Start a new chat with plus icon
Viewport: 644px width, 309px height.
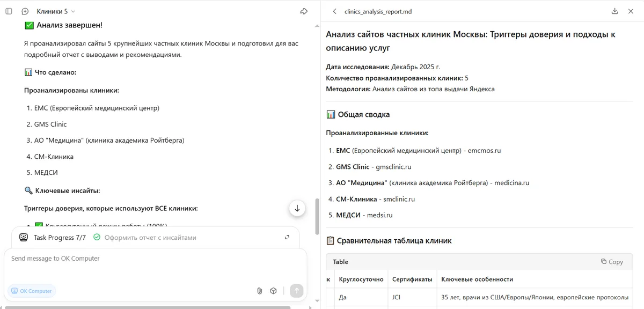coord(25,11)
